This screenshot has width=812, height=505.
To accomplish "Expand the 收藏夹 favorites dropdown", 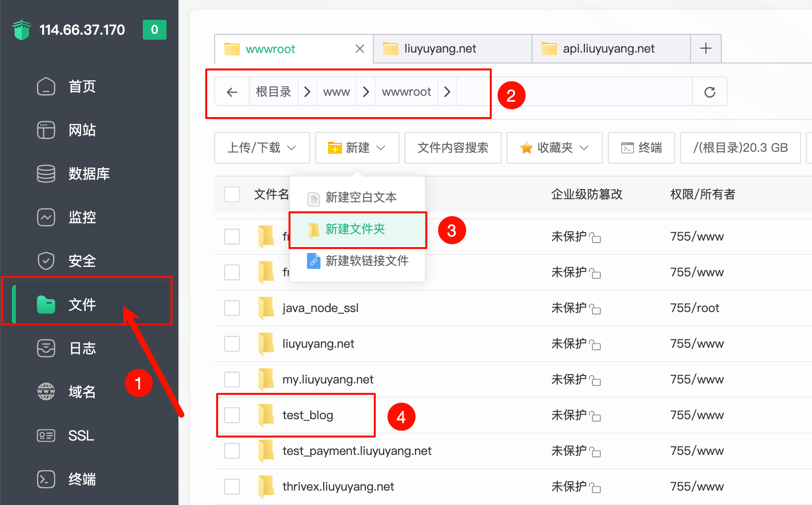I will click(554, 148).
